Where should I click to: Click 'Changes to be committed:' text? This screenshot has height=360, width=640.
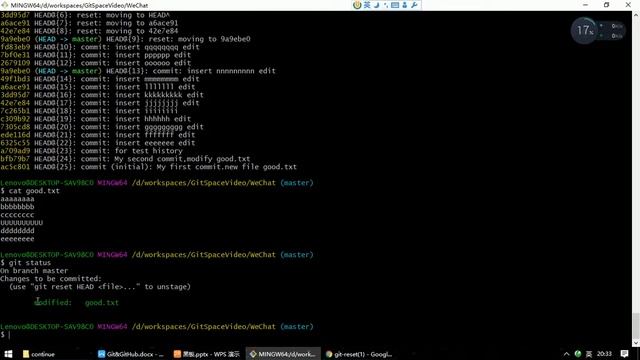(x=51, y=279)
